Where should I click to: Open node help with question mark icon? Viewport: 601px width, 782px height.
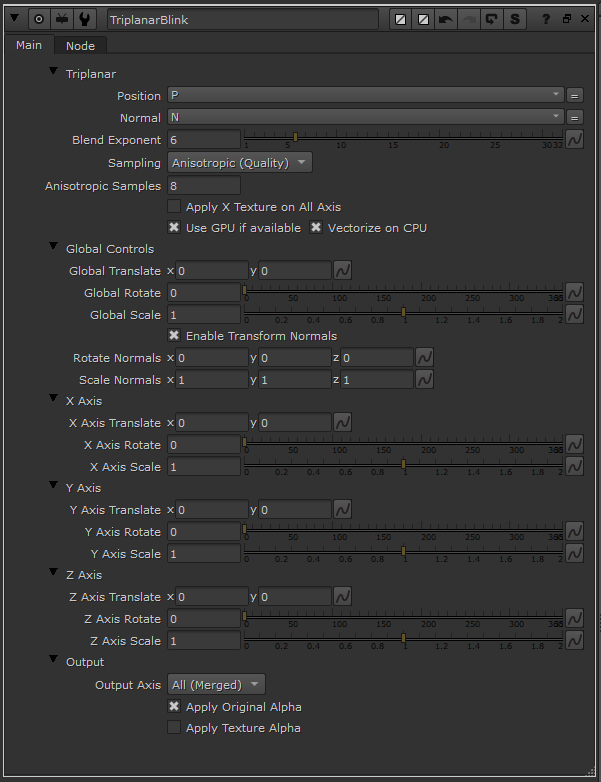click(x=546, y=19)
